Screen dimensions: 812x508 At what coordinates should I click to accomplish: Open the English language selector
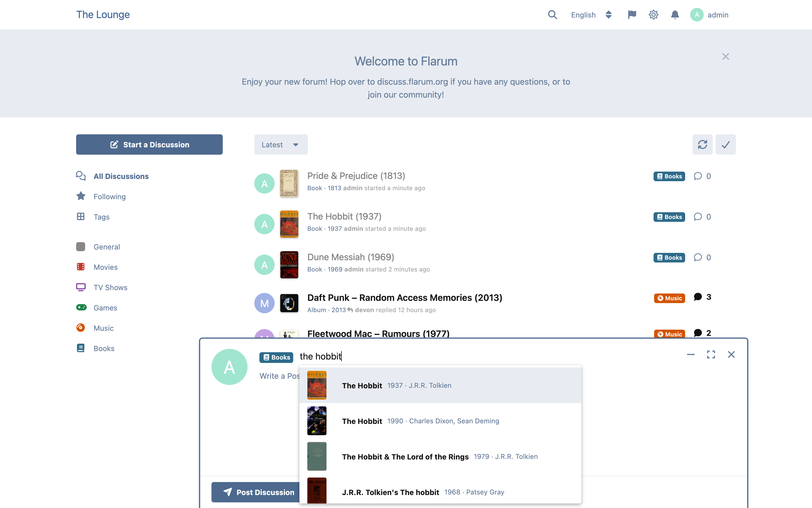591,15
